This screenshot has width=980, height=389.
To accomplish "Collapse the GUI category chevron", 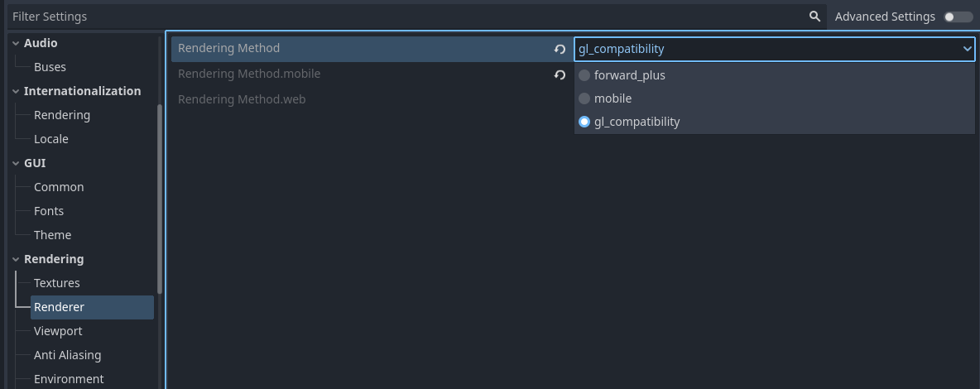I will pyautogui.click(x=16, y=163).
